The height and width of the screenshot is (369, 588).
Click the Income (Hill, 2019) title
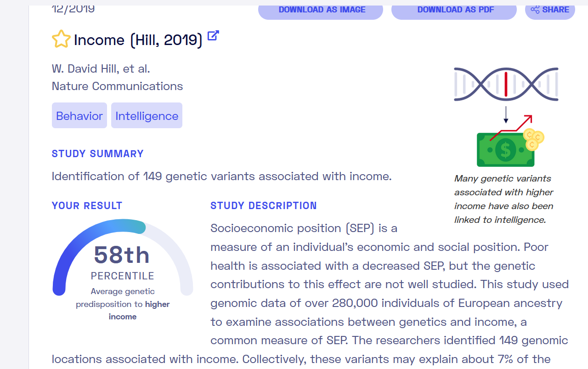coord(138,40)
